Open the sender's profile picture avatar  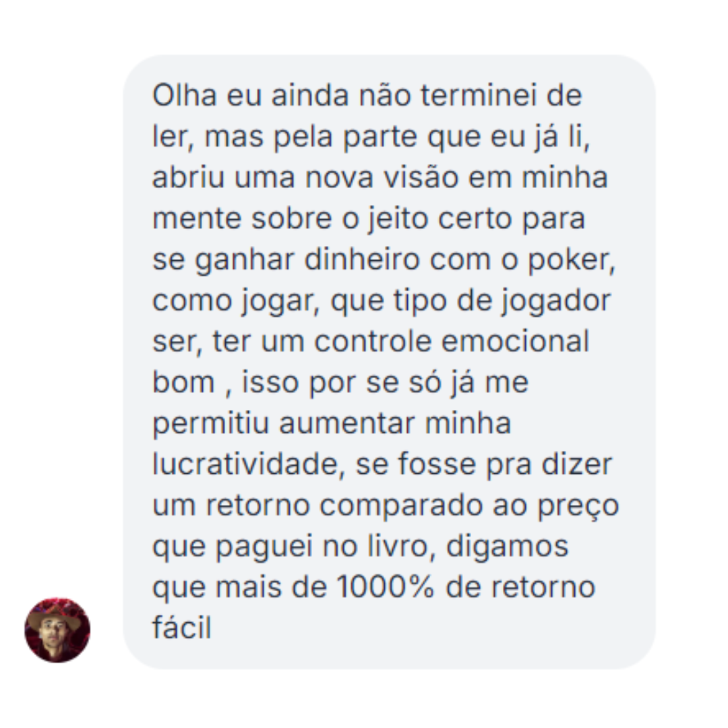tap(57, 630)
